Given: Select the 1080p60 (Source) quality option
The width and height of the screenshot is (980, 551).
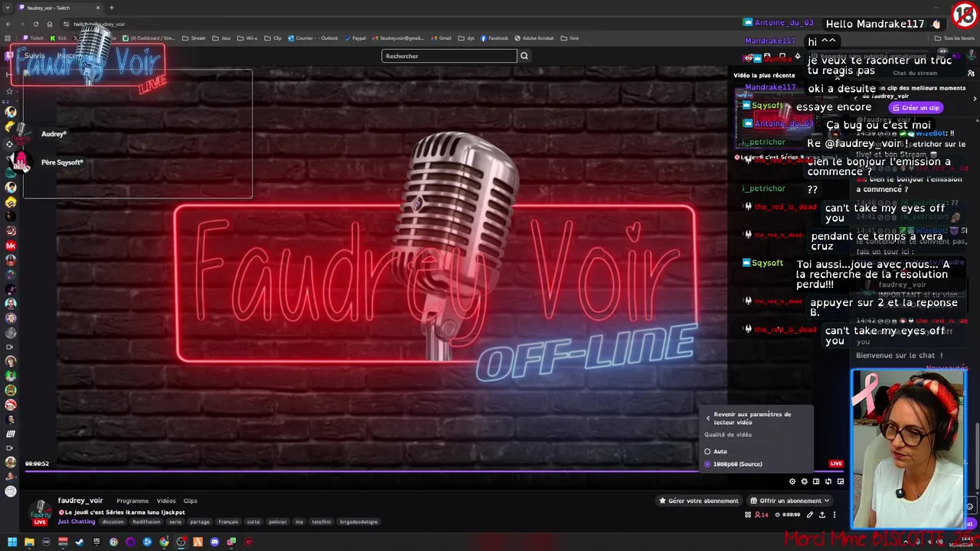Looking at the screenshot, I should (733, 464).
